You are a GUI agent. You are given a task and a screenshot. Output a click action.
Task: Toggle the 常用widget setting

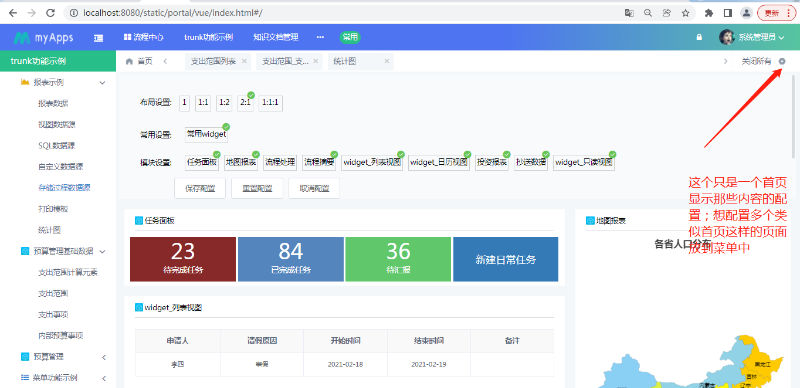[x=206, y=135]
